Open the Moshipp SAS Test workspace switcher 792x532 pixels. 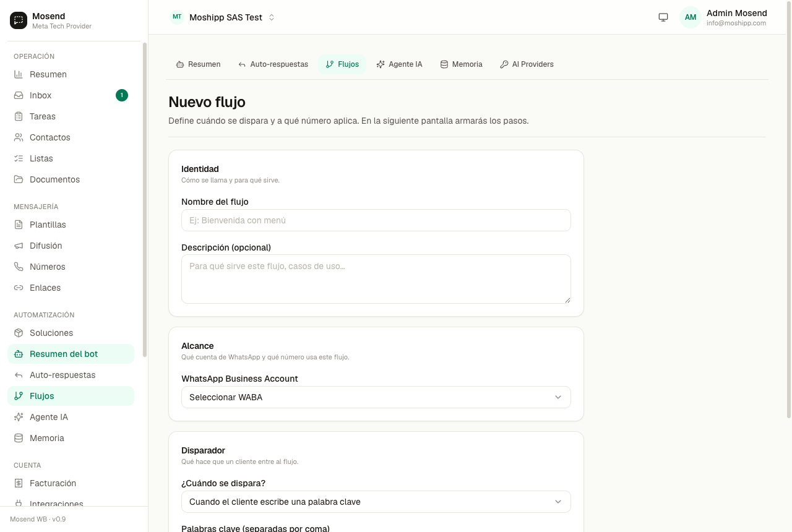click(x=223, y=17)
